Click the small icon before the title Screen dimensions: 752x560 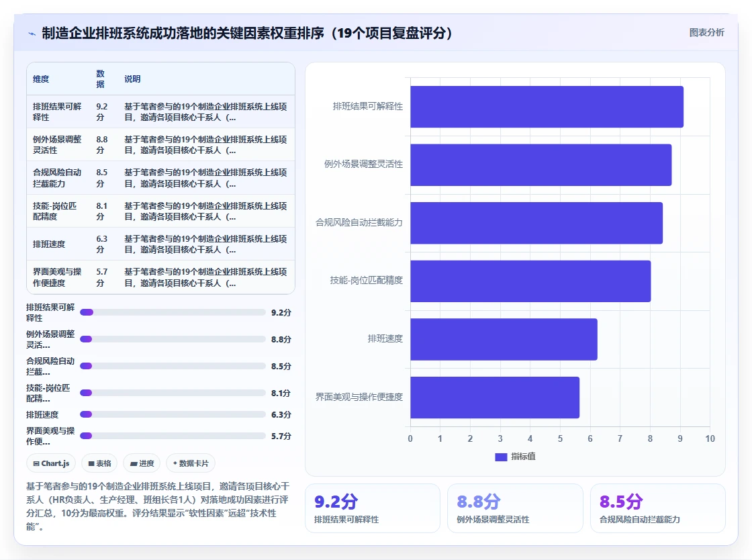tap(32, 34)
